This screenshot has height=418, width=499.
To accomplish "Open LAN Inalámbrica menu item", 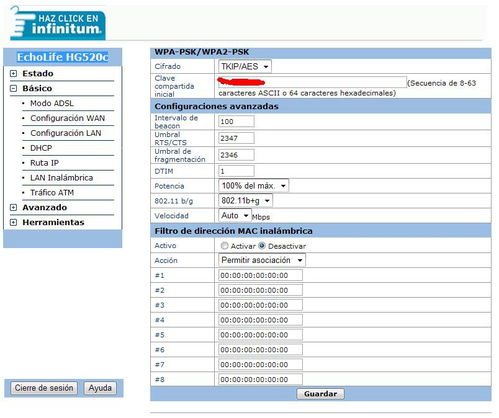I will tap(62, 178).
